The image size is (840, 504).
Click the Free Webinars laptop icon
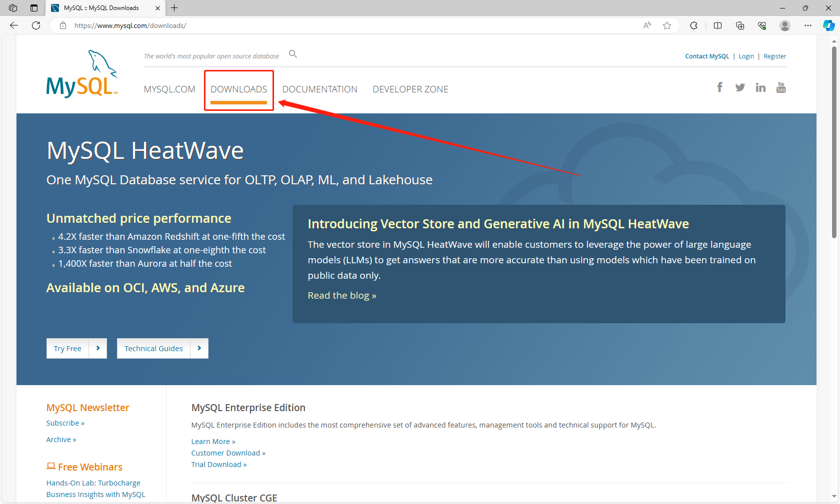(x=51, y=466)
